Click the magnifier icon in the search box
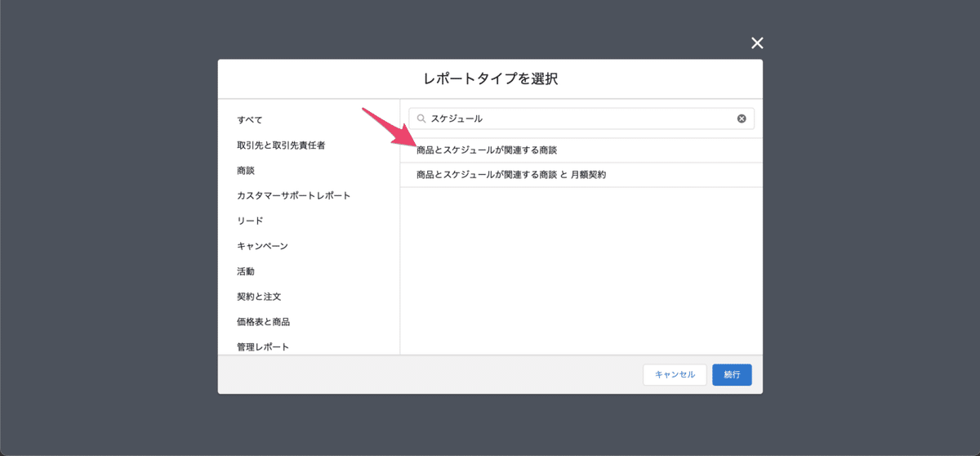The height and width of the screenshot is (456, 980). point(421,118)
